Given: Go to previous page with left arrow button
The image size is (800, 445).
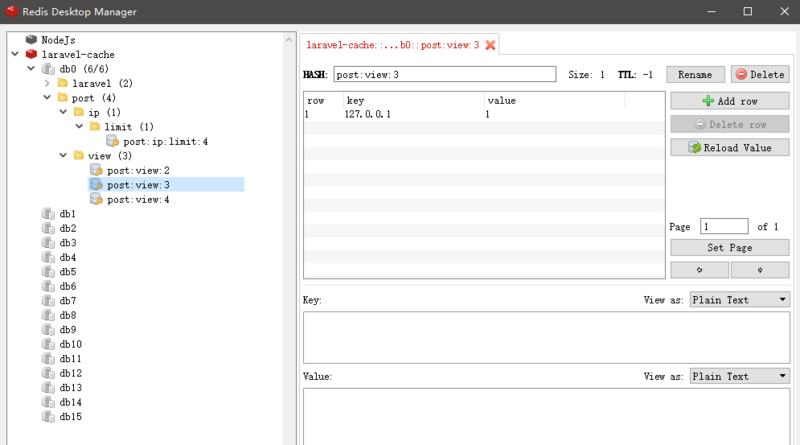Looking at the screenshot, I should click(x=699, y=270).
